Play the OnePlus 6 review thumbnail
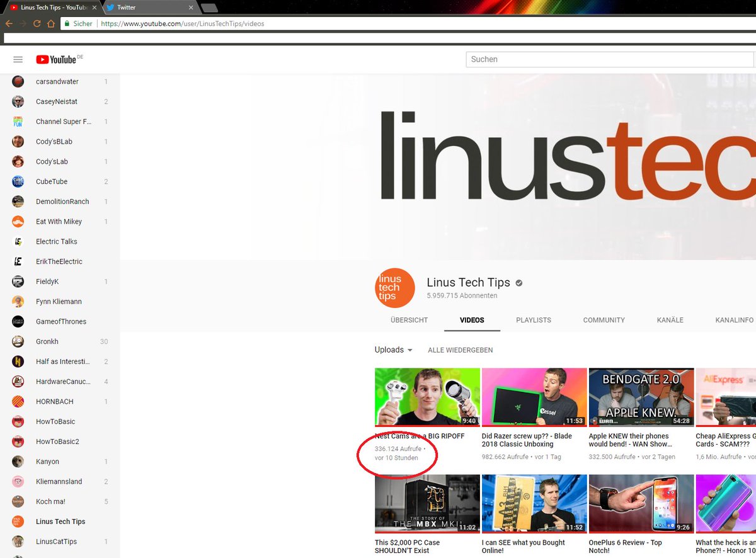The image size is (756, 558). (641, 504)
